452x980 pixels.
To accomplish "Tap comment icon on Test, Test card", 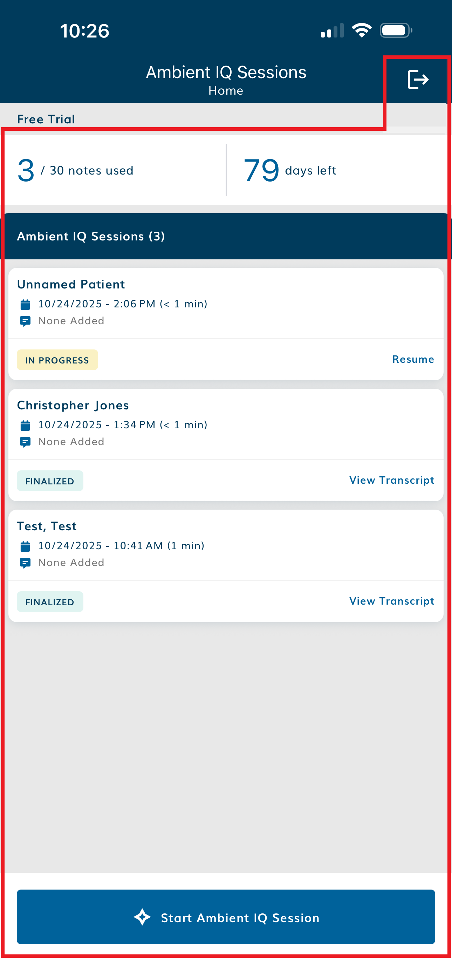I will coord(25,563).
